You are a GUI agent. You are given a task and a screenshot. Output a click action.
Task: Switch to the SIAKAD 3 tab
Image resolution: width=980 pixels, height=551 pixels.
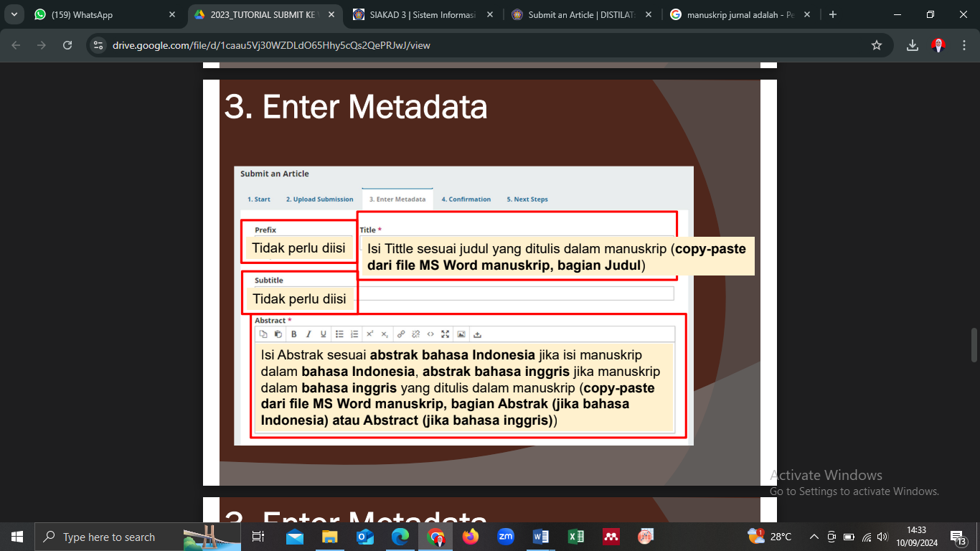[422, 14]
